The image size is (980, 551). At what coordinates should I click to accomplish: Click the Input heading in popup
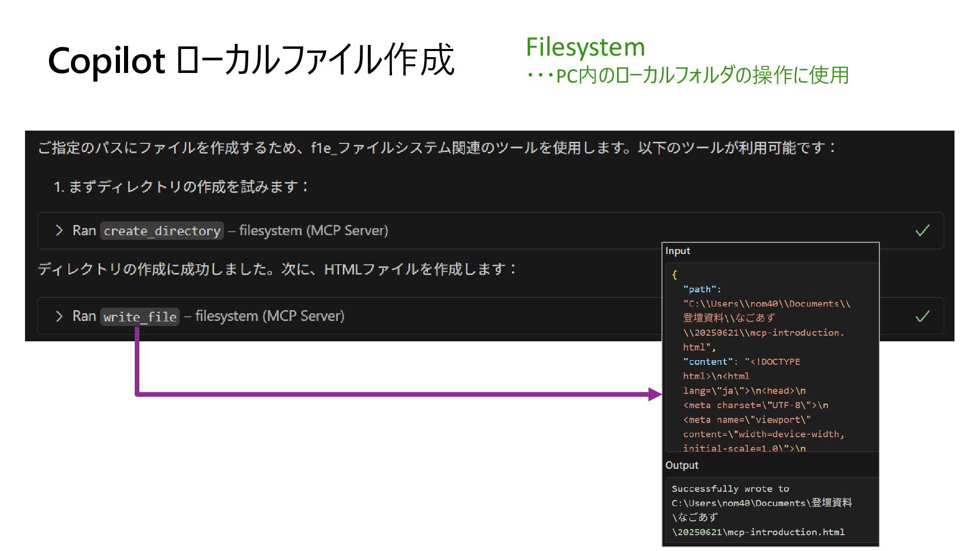tap(677, 251)
